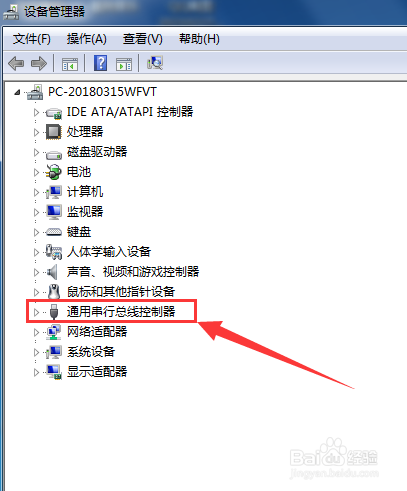Click the show/hide action pane icon
Screen dimensions: 407x491
(124, 63)
